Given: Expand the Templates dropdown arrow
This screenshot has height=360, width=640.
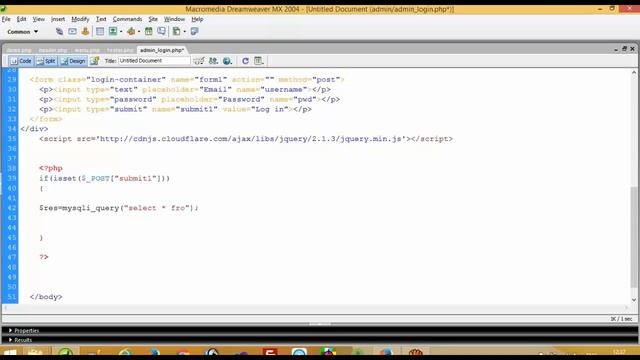Looking at the screenshot, I should 184,32.
